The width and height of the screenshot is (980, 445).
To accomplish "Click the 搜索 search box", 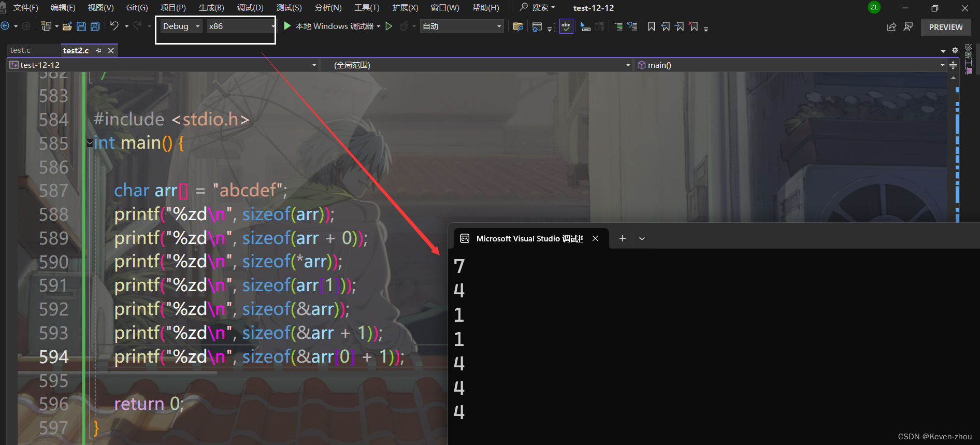I will [x=538, y=7].
